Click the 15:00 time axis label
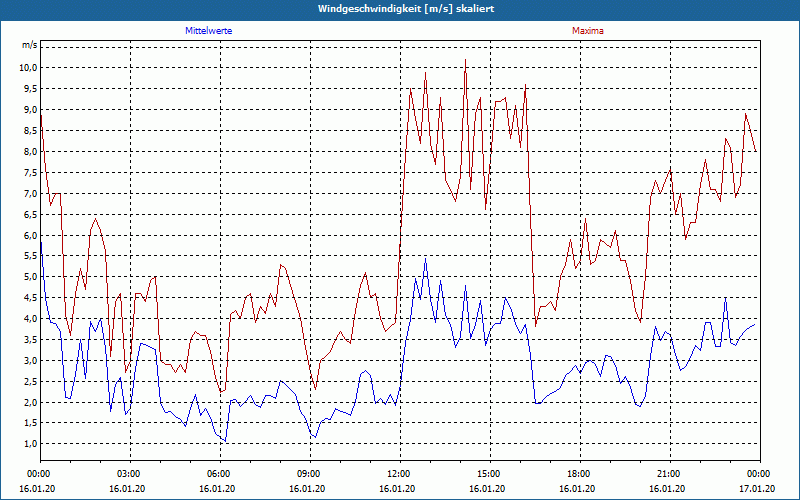 point(490,474)
